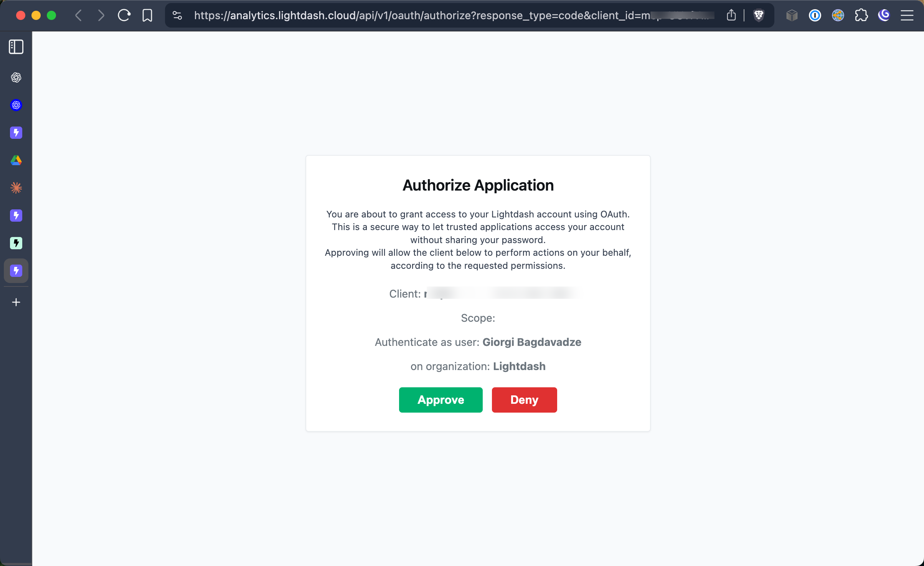Select the active Lightdash app in sidebar

pyautogui.click(x=16, y=271)
